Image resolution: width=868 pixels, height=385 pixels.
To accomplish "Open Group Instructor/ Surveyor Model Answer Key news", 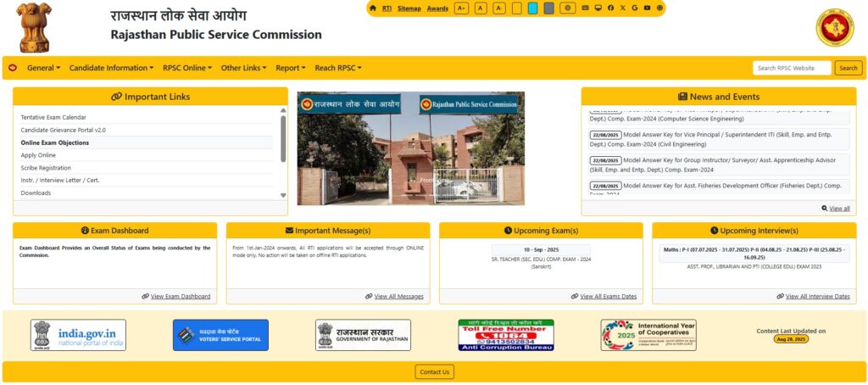I will 719,165.
